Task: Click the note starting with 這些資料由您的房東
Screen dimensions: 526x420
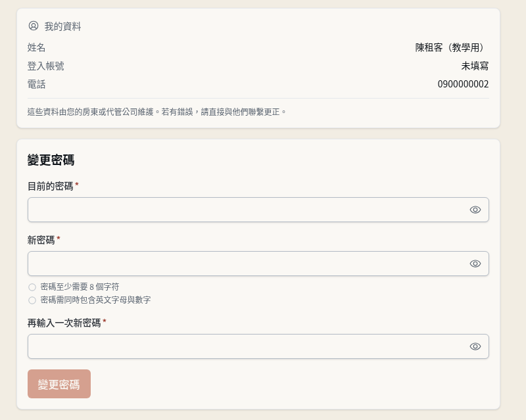Action: (x=156, y=112)
